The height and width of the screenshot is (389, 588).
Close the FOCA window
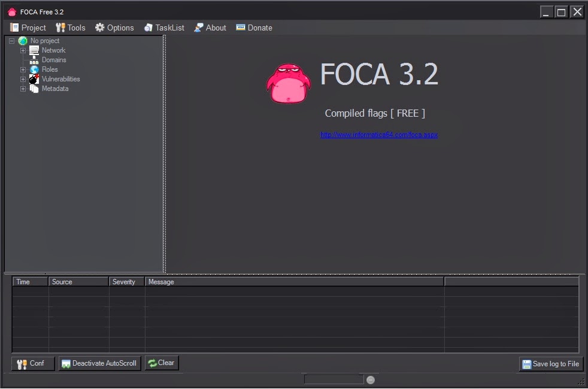(577, 13)
